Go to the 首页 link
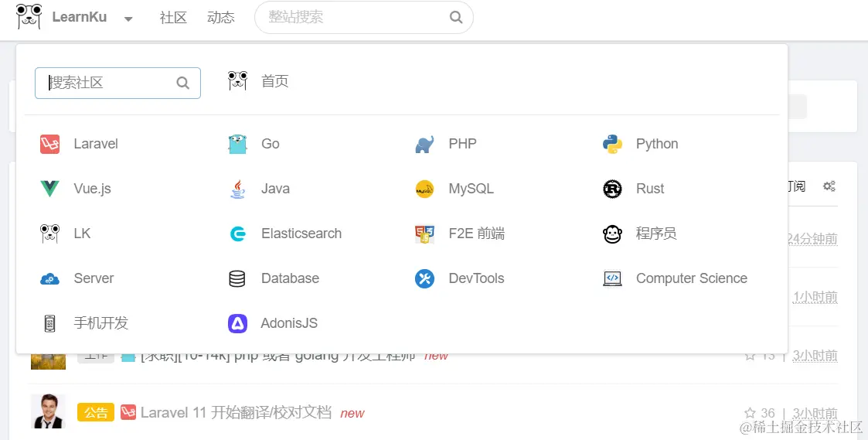 (275, 81)
